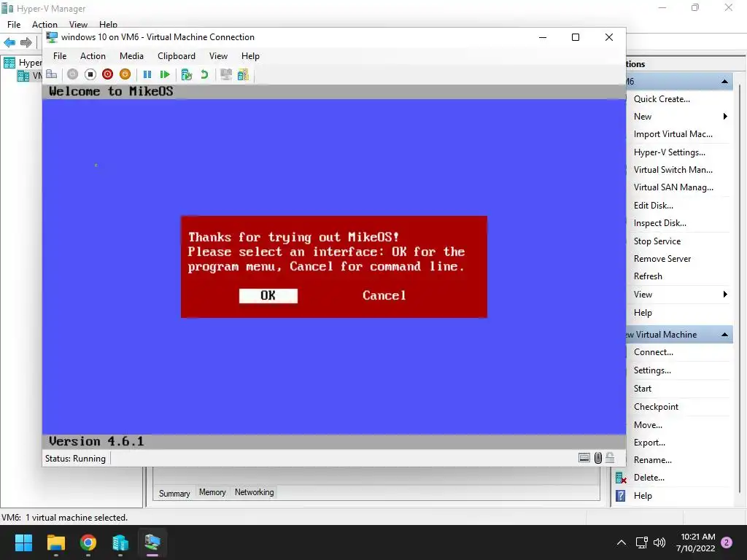Screen dimensions: 747x560
Task: Click Hyper-V Manager forward arrow
Action: pos(26,42)
